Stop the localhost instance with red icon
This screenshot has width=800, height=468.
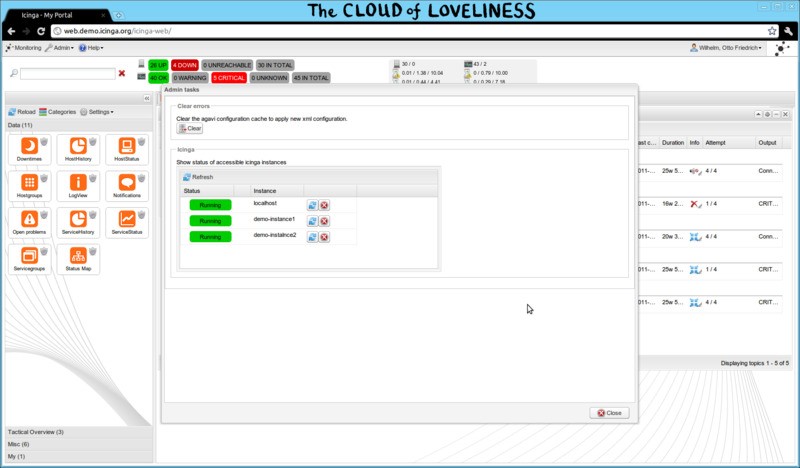[324, 205]
